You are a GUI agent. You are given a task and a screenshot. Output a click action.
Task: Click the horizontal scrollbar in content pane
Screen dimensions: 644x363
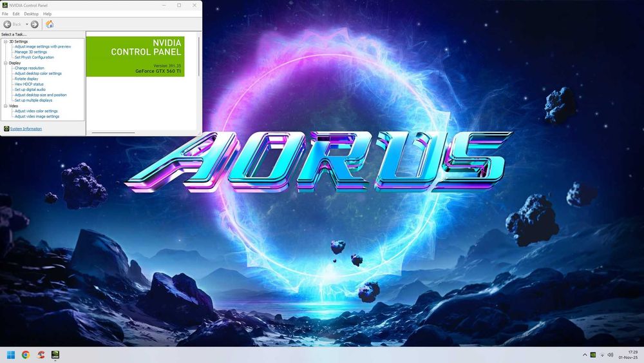[113, 133]
